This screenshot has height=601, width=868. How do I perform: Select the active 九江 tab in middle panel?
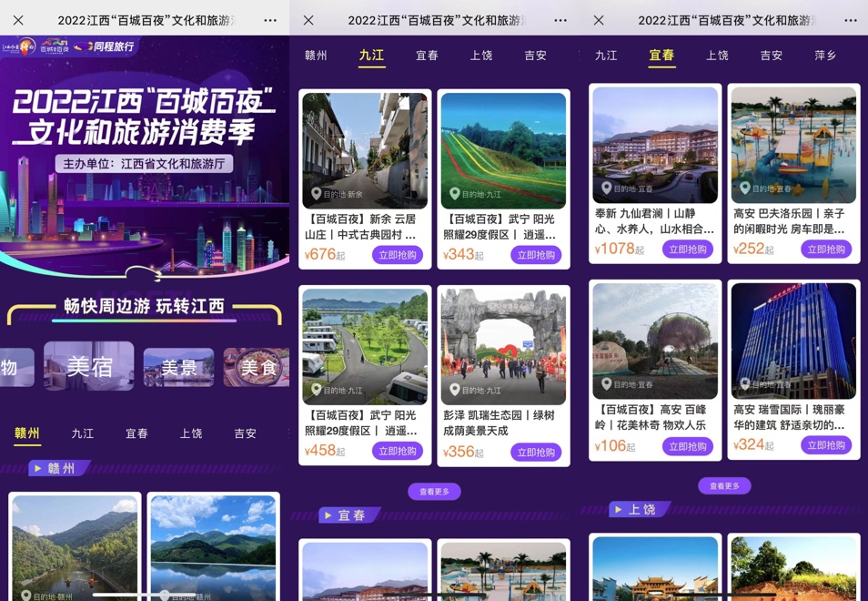(371, 56)
